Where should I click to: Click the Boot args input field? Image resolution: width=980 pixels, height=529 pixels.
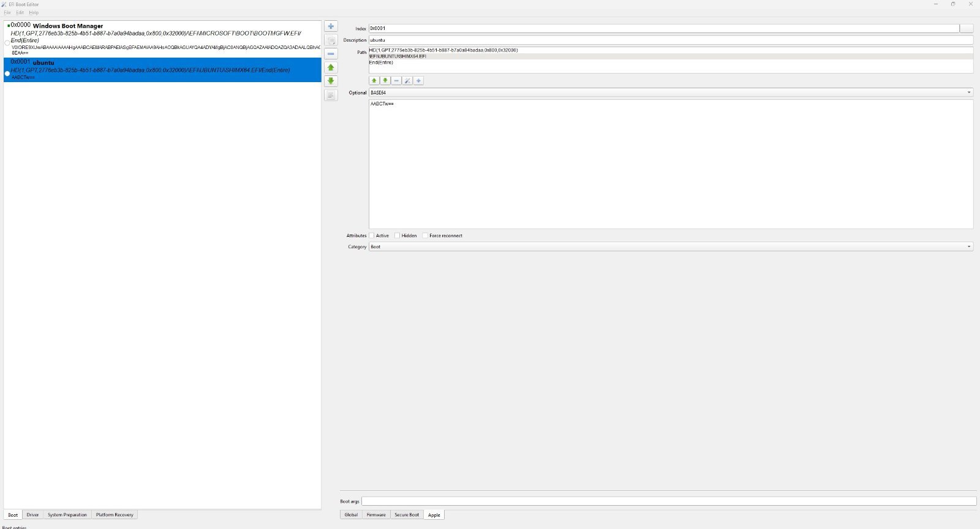669,501
